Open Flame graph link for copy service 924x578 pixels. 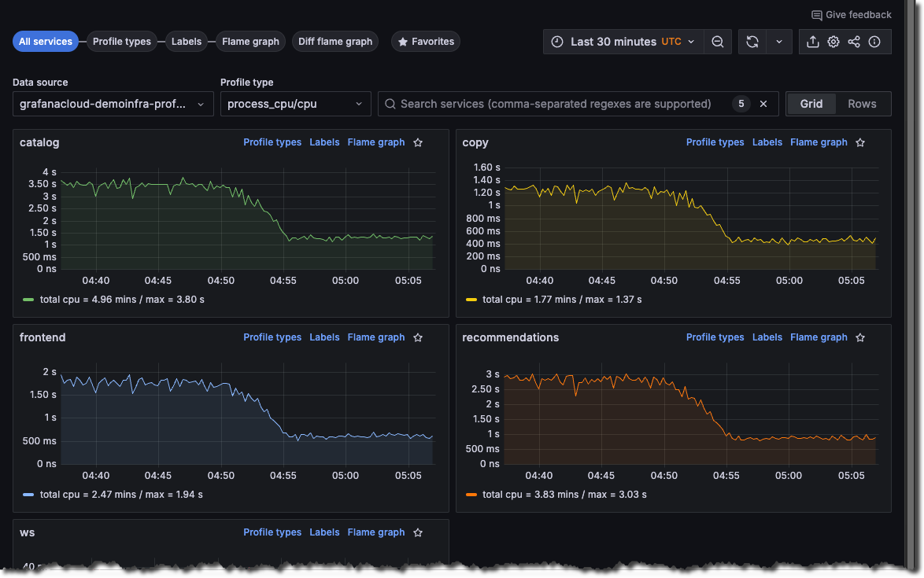click(819, 142)
